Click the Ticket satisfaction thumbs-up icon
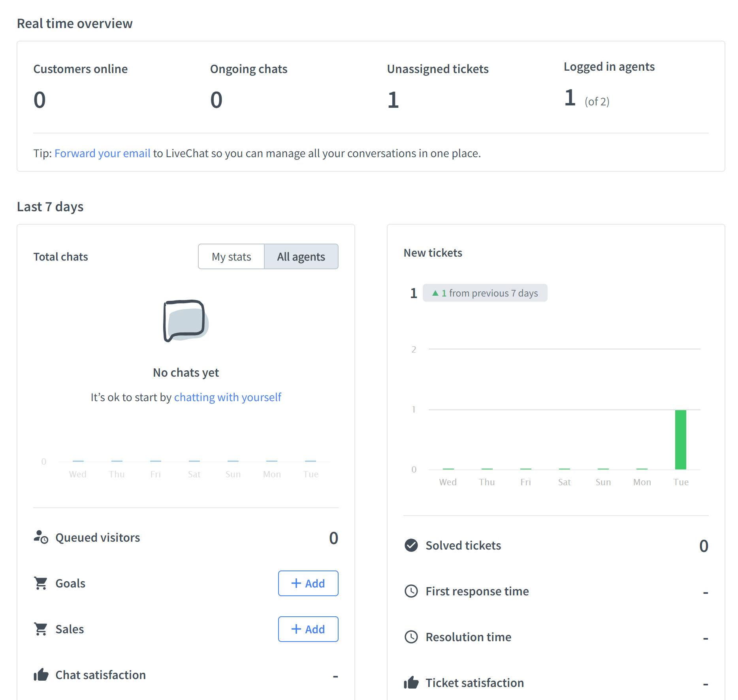 [411, 682]
